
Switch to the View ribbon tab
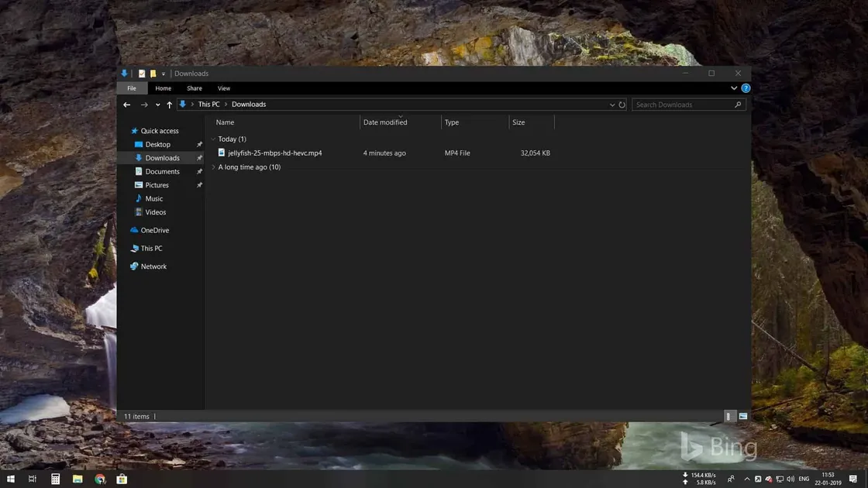click(x=223, y=88)
